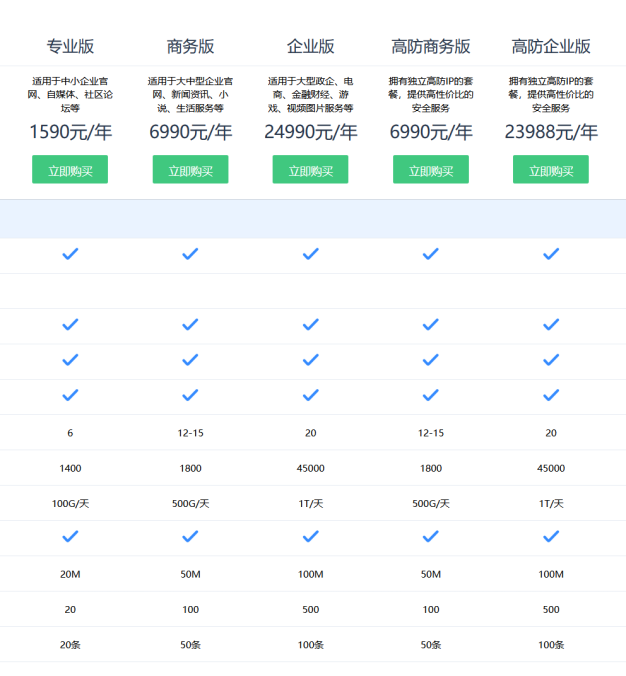The height and width of the screenshot is (676, 626).
Task: Click the 12-15 value in the 商务版 column
Action: point(190,433)
